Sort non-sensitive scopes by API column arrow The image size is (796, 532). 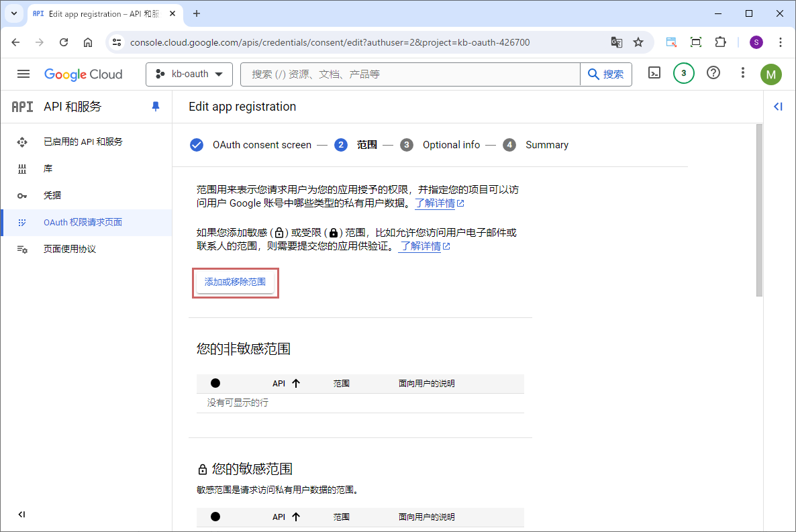point(296,384)
